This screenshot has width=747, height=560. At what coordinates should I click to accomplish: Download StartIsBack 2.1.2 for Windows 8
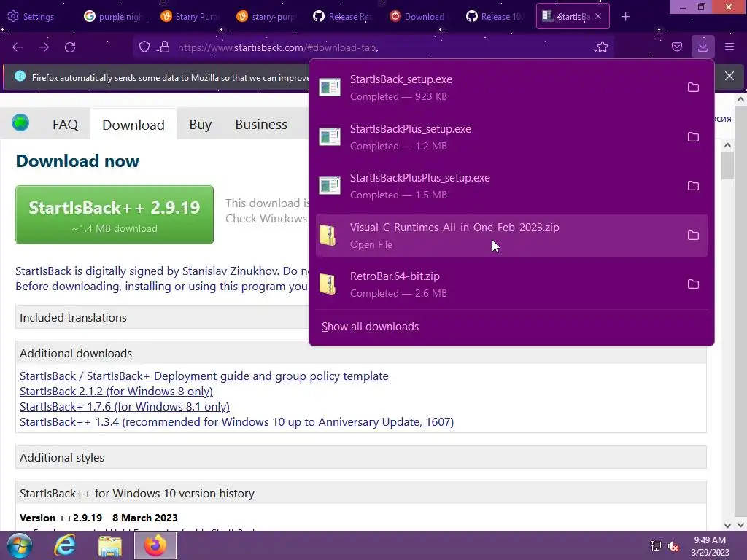pyautogui.click(x=116, y=392)
